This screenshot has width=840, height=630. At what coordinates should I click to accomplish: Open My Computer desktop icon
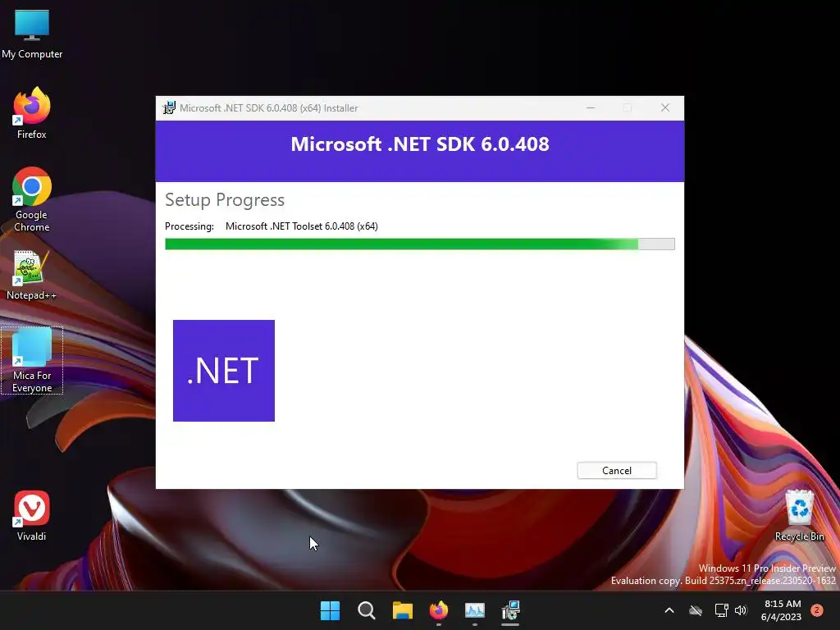pyautogui.click(x=32, y=34)
